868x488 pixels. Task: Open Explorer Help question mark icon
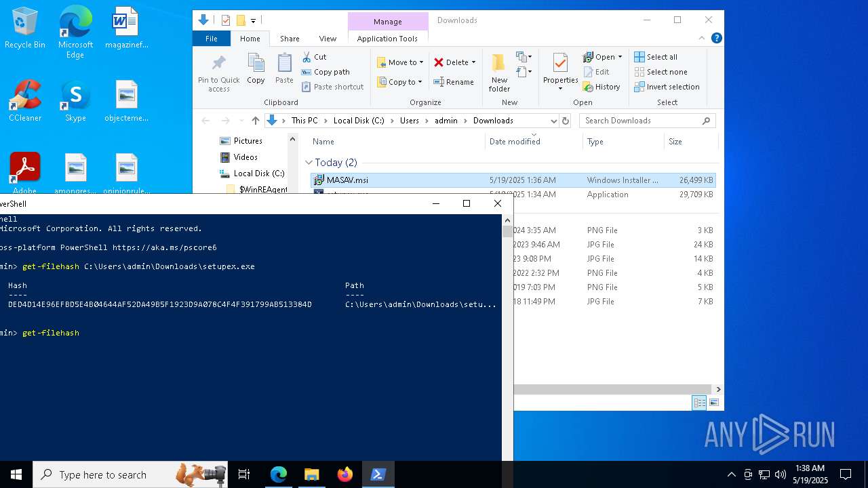point(716,39)
